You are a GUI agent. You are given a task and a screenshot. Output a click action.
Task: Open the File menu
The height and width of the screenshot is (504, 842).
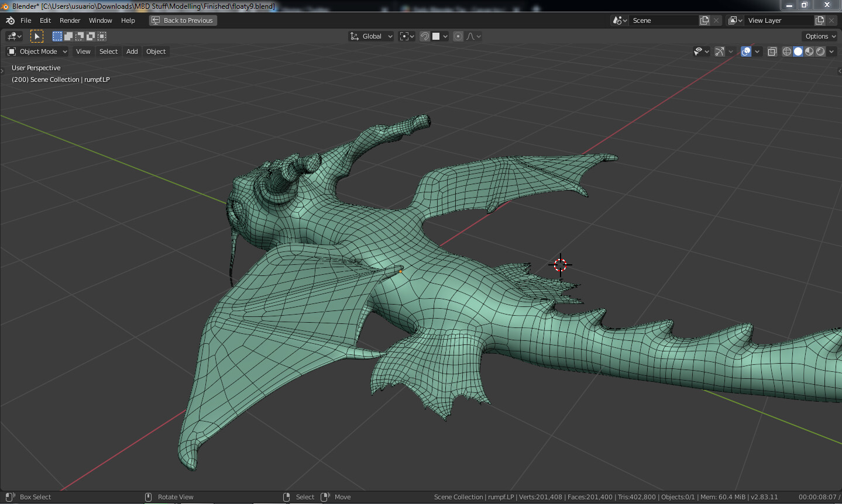click(26, 20)
